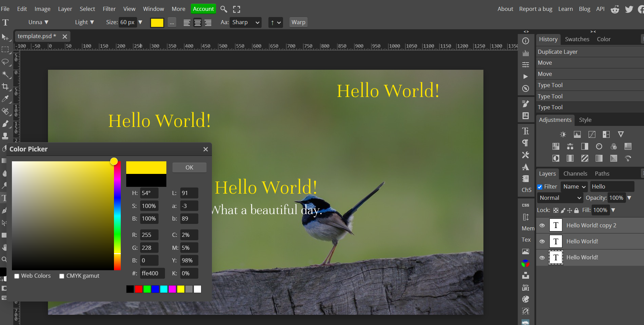This screenshot has width=644, height=325.
Task: Click the Warp button in options bar
Action: [298, 22]
